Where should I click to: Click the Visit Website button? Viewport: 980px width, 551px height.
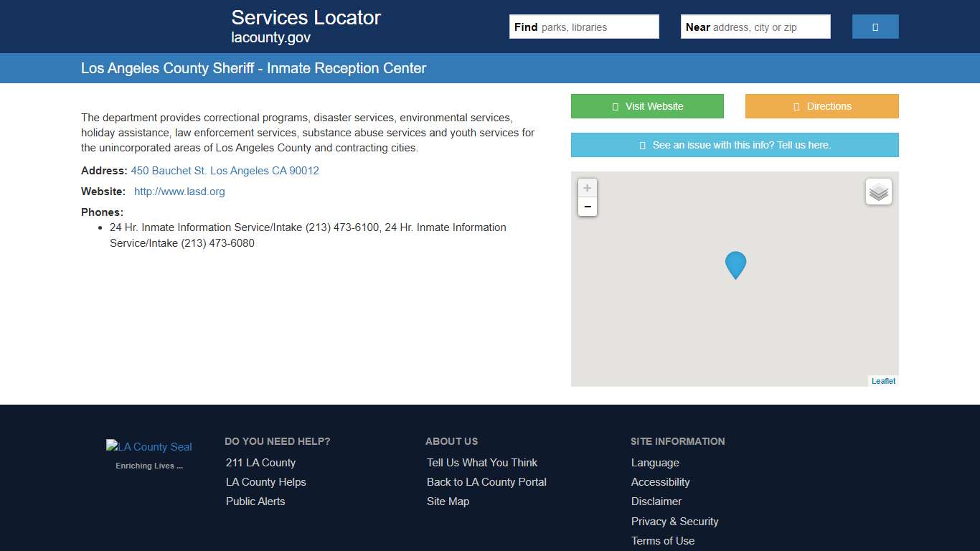coord(647,105)
